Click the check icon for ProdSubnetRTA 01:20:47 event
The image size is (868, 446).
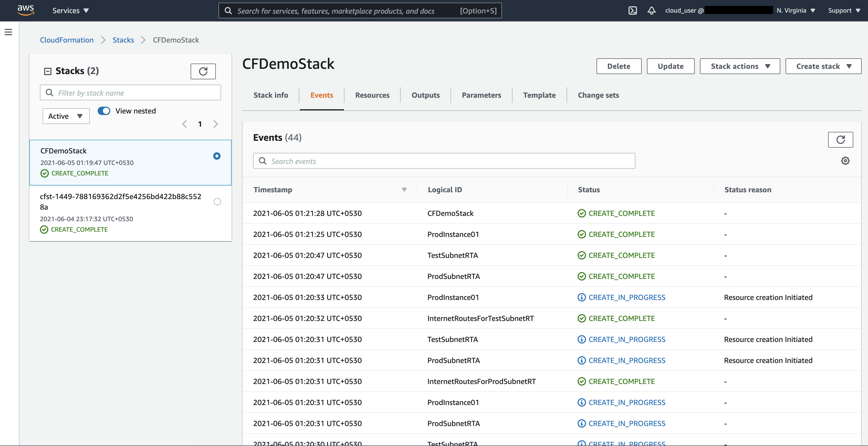(582, 276)
